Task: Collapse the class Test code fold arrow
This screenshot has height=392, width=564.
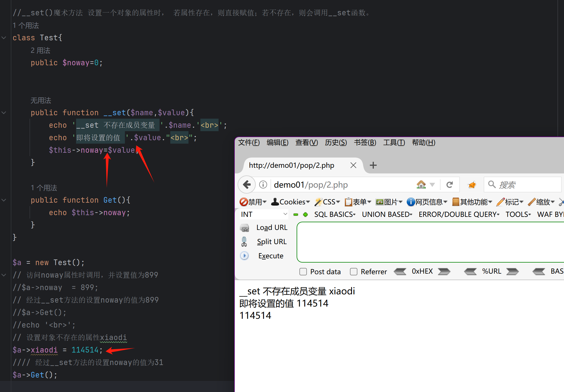Action: click(x=4, y=38)
